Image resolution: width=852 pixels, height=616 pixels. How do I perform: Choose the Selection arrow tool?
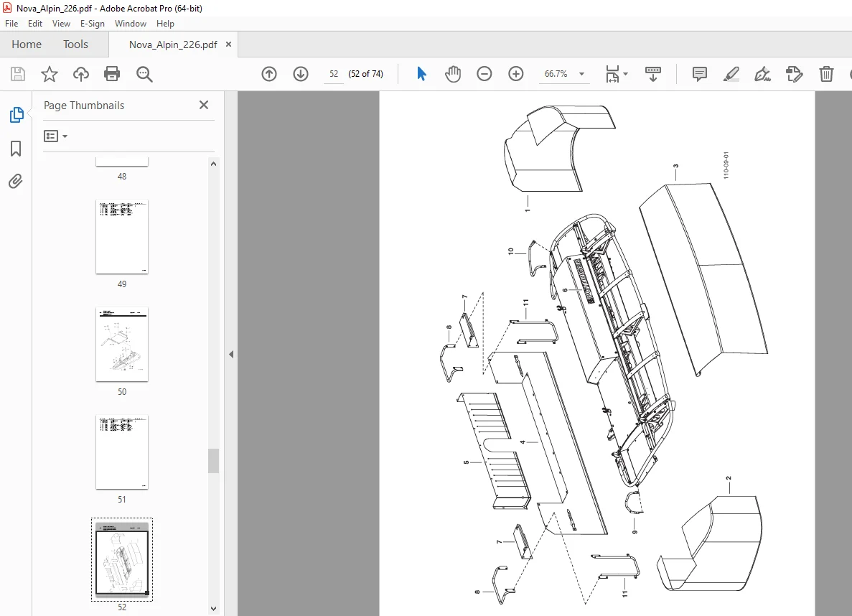421,74
